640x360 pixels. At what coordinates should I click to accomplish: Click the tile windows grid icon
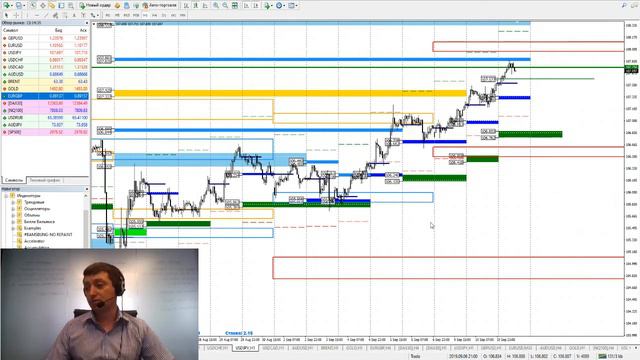tap(235, 5)
